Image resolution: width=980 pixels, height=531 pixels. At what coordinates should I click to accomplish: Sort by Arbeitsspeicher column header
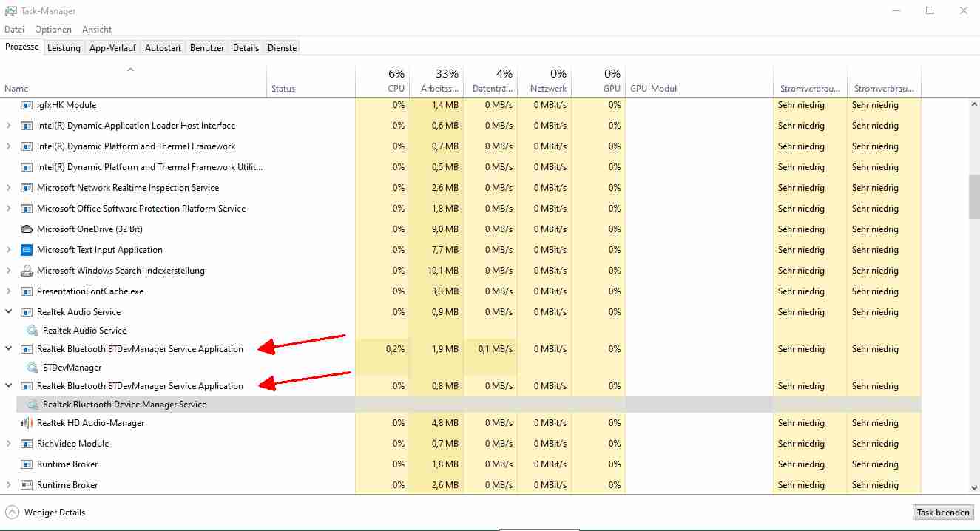tap(436, 81)
